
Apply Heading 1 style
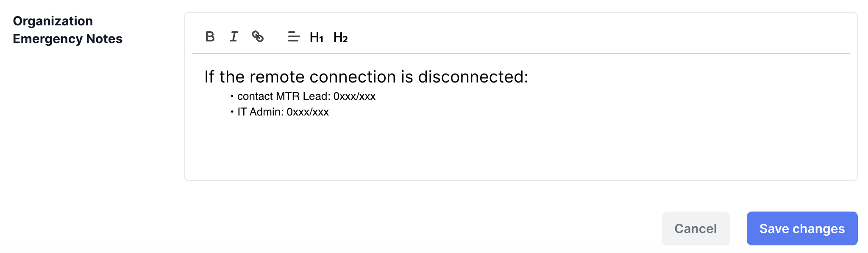(x=317, y=37)
